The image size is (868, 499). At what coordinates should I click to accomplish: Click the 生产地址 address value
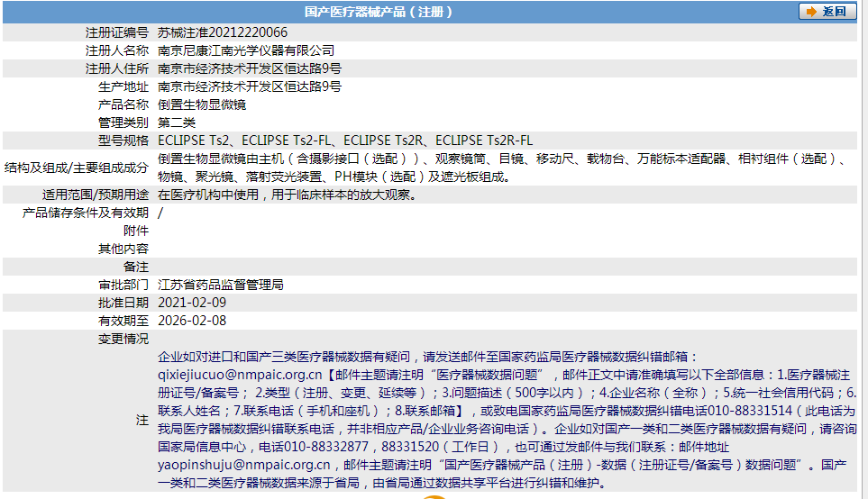249,86
